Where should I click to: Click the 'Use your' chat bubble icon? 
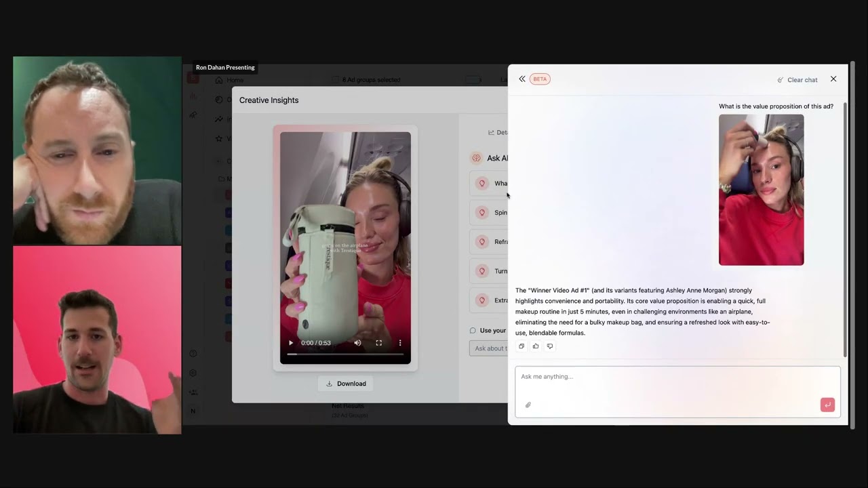[473, 331]
